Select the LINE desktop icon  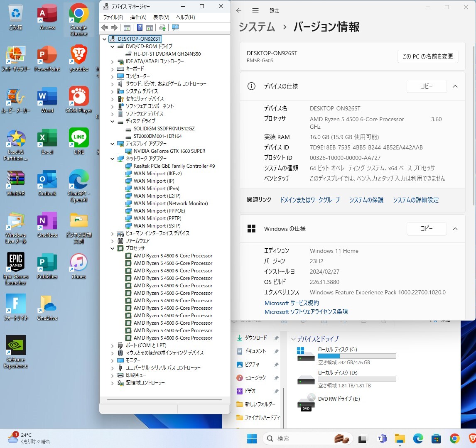click(79, 141)
